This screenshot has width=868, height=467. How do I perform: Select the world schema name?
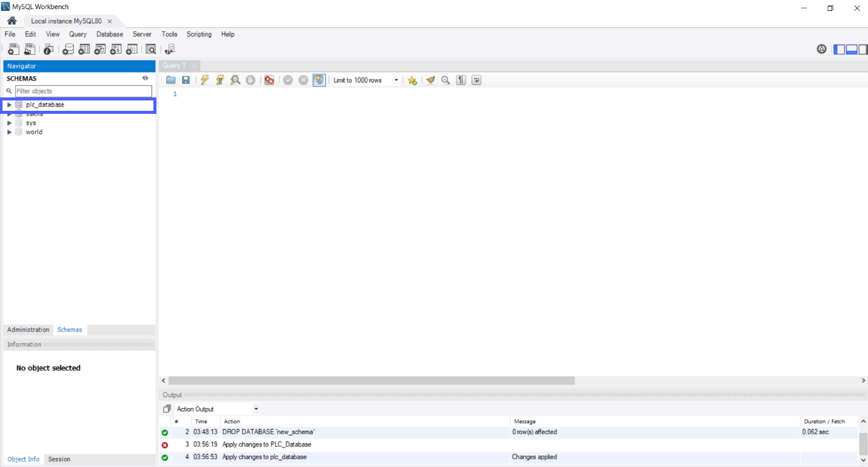click(34, 132)
